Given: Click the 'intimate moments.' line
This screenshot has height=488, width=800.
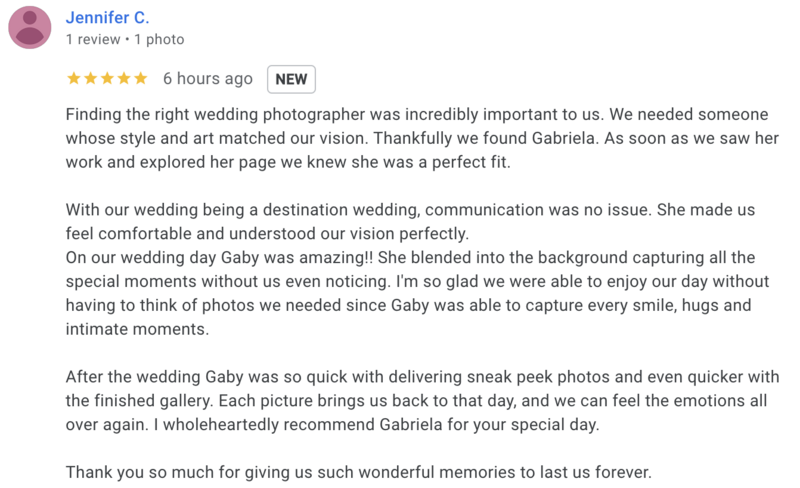Looking at the screenshot, I should click(x=137, y=329).
